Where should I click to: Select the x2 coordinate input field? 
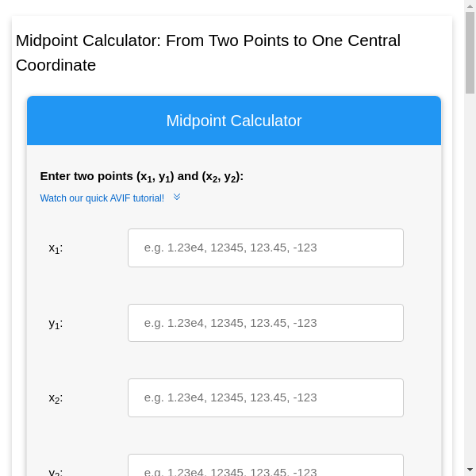[265, 397]
